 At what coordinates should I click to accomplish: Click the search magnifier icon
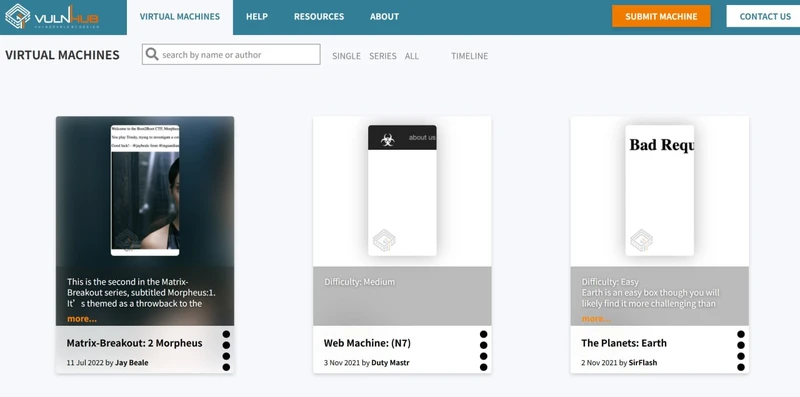152,54
